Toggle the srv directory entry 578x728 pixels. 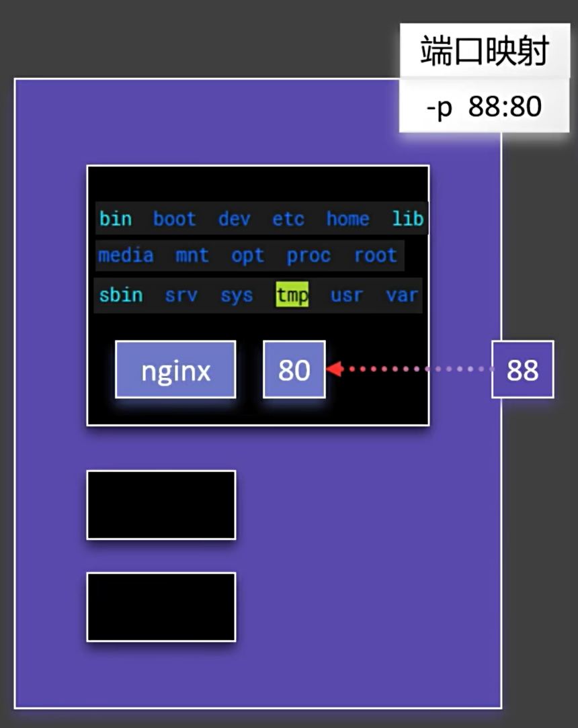tap(180, 294)
